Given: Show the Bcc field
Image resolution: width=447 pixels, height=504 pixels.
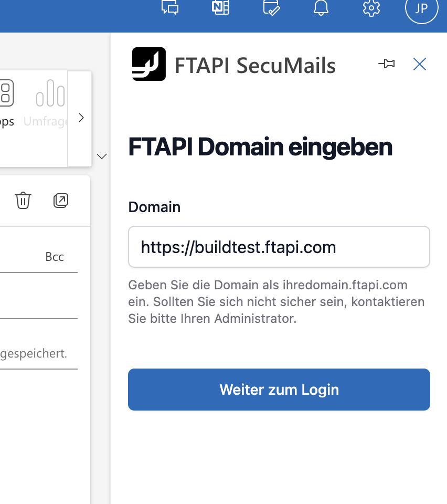Looking at the screenshot, I should coord(55,257).
